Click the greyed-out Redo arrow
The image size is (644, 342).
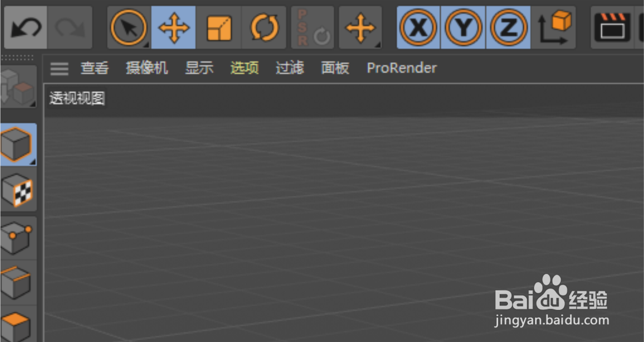[70, 27]
